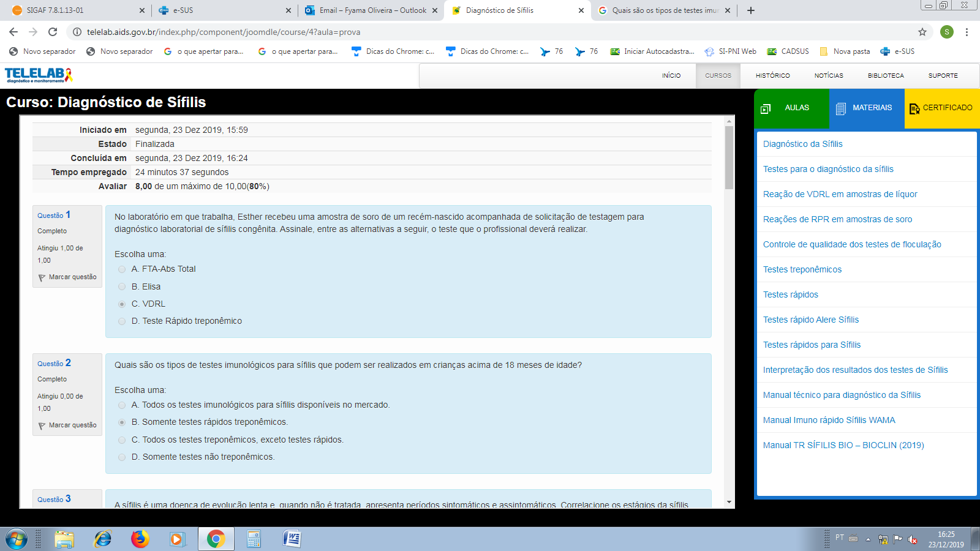Open CADSUS bookmark
Screen dimensions: 980x551
click(x=788, y=51)
